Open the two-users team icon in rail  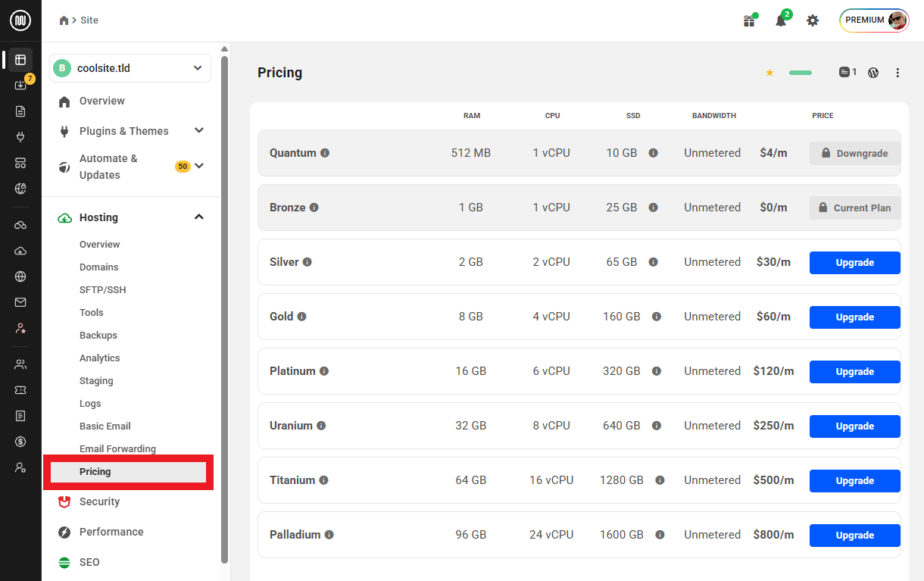point(20,364)
